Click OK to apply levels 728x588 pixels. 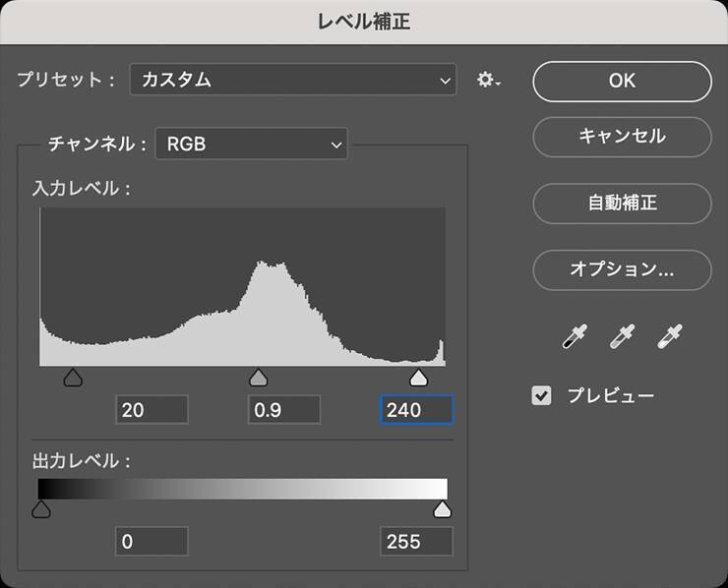click(622, 82)
